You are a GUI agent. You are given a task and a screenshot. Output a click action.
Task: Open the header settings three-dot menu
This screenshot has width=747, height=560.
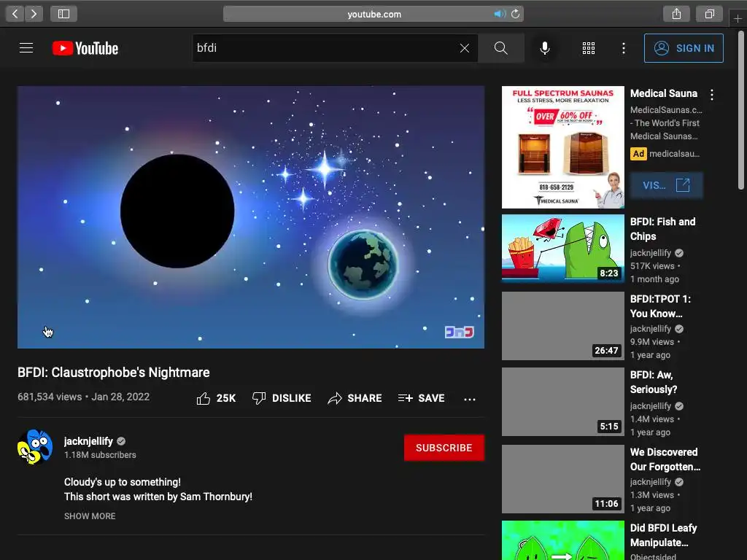click(x=623, y=48)
